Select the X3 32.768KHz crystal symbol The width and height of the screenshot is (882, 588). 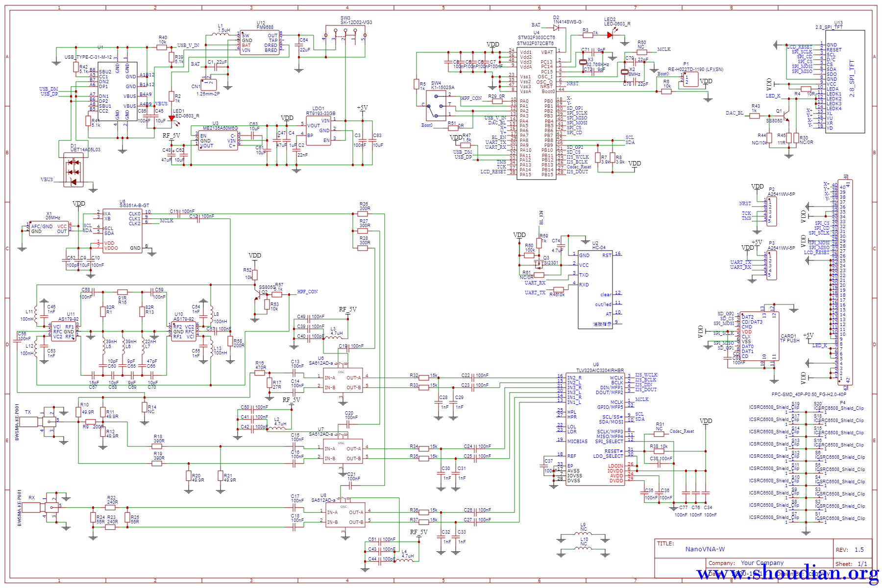pos(583,62)
